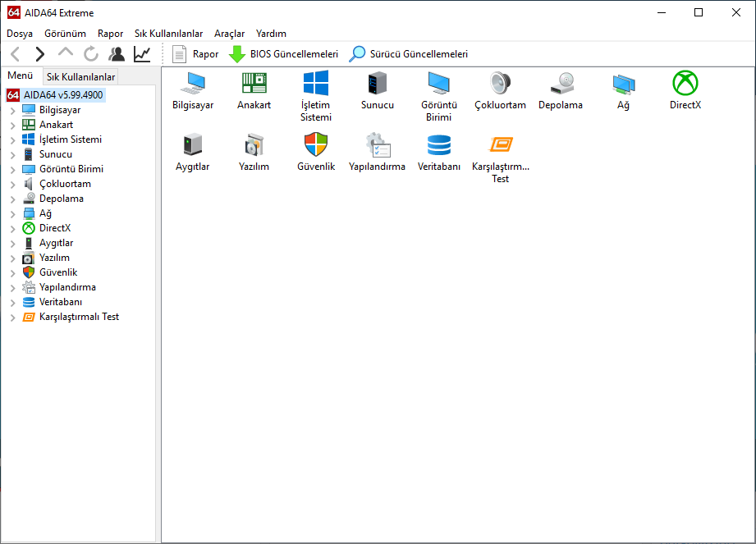Expand the Aygıtlar tree node
Viewport: 756px width, 544px height.
13,244
